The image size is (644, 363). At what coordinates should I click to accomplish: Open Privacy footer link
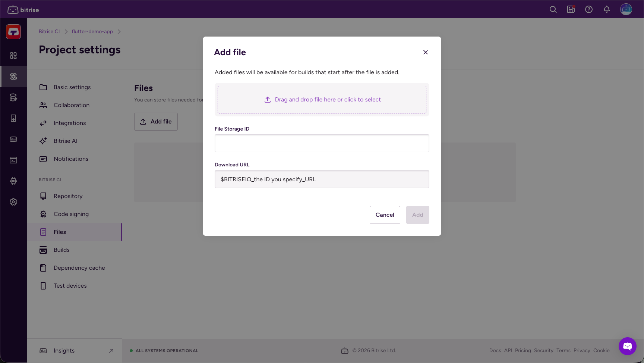(x=582, y=351)
